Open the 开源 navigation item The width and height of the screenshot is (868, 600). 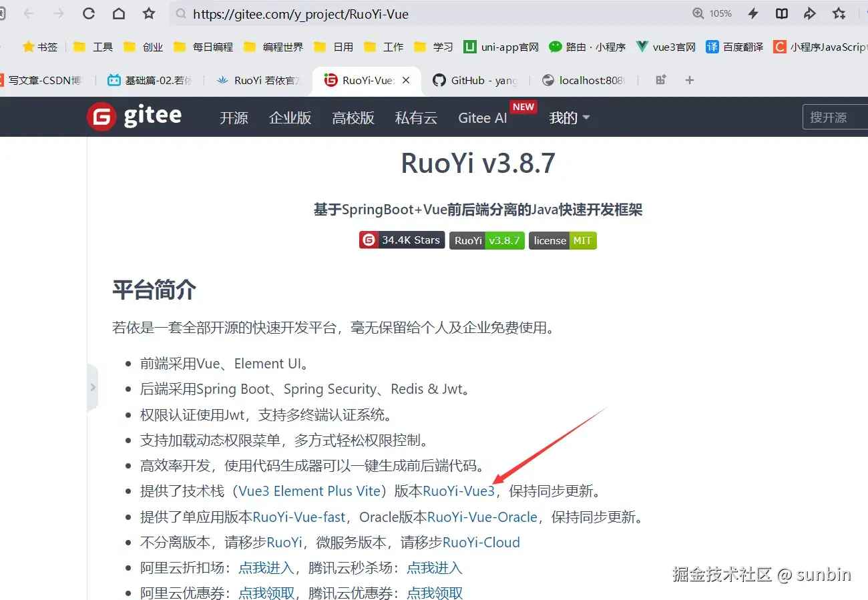pyautogui.click(x=234, y=117)
